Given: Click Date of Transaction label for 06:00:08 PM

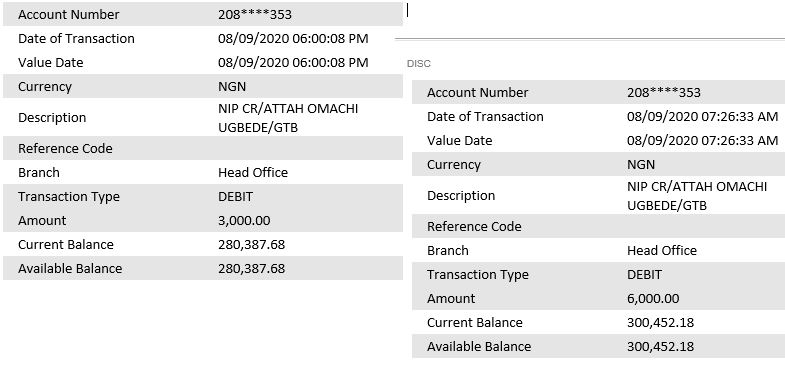Looking at the screenshot, I should point(76,39).
